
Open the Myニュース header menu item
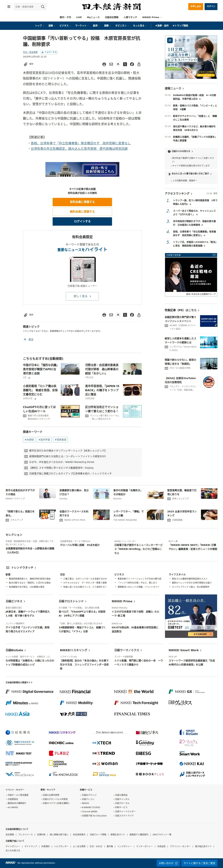93,17
